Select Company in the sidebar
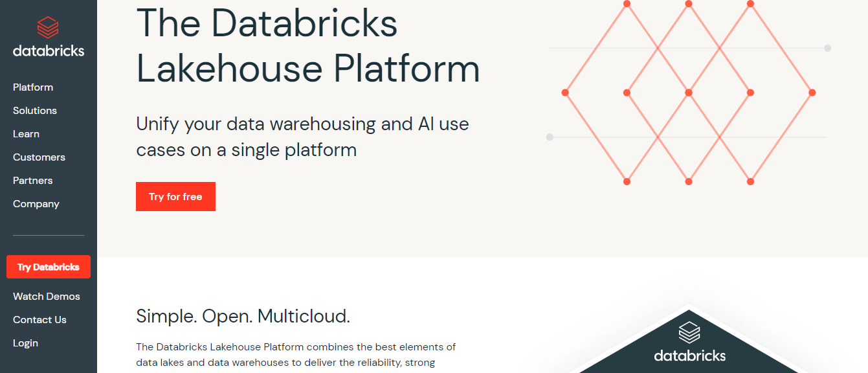This screenshot has width=868, height=373. pyautogui.click(x=36, y=204)
